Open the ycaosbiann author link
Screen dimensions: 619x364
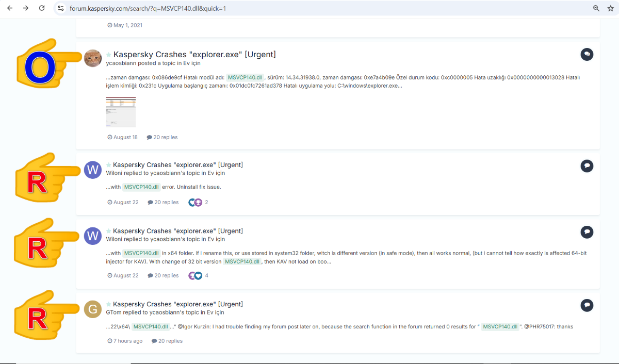point(122,63)
